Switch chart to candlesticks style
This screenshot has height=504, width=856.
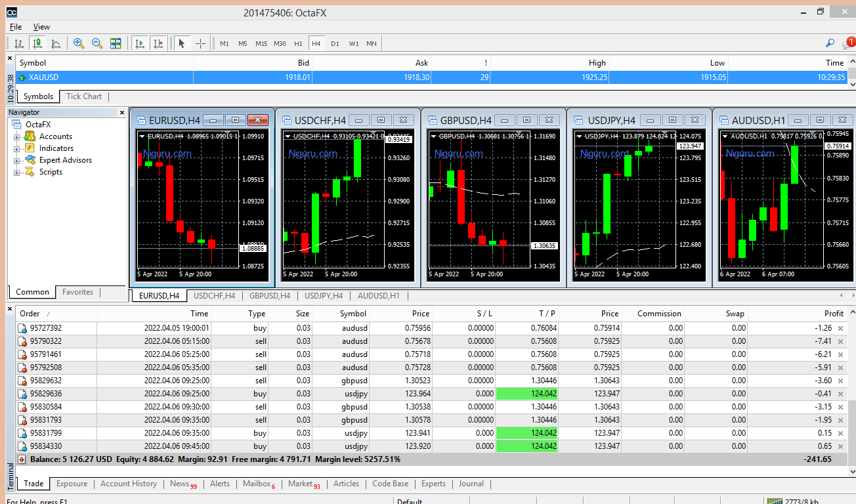[x=37, y=43]
